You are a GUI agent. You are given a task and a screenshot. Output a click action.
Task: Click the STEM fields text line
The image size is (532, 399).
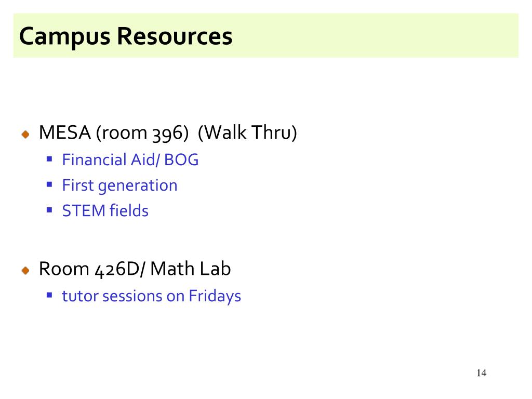click(x=105, y=211)
